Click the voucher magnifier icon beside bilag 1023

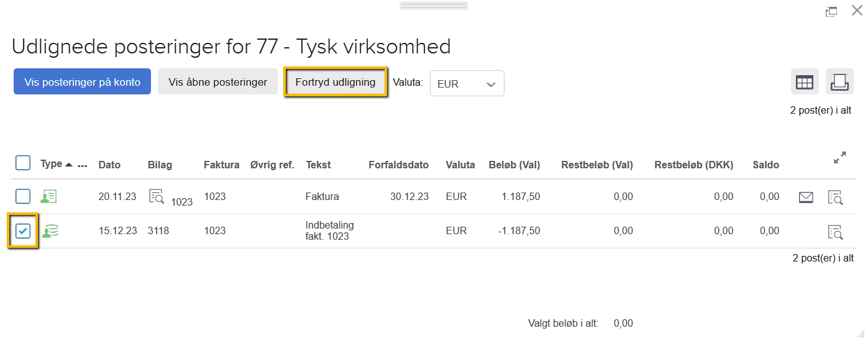[156, 197]
